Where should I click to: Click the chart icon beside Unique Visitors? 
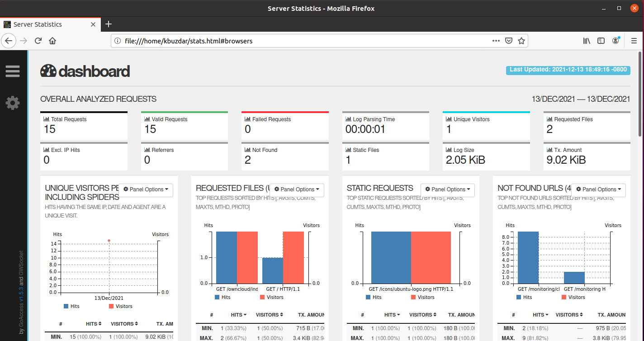(449, 119)
